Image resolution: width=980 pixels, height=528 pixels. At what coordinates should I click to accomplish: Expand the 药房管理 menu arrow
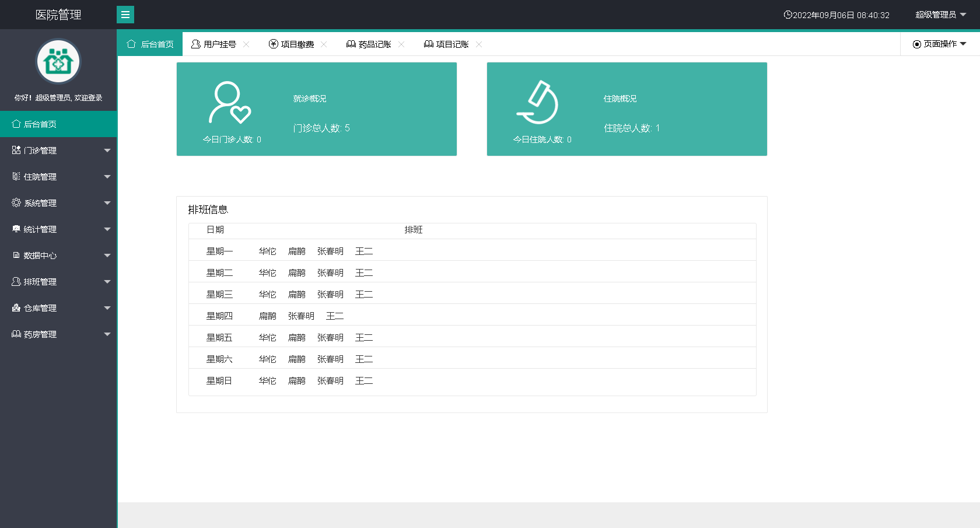tap(107, 334)
